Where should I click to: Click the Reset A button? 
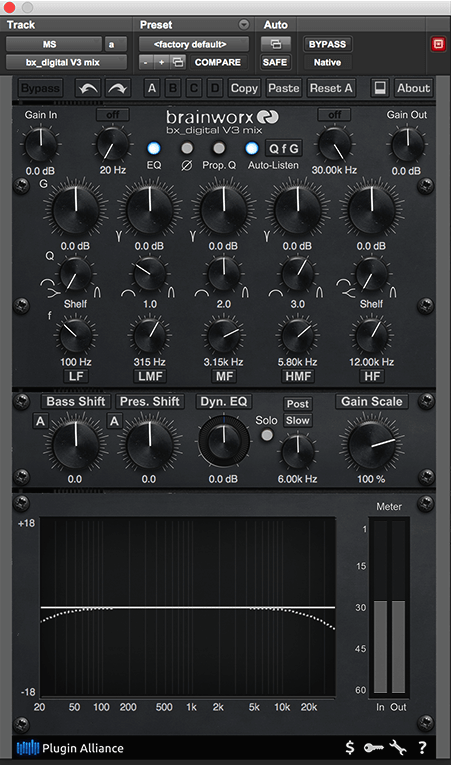pyautogui.click(x=331, y=88)
